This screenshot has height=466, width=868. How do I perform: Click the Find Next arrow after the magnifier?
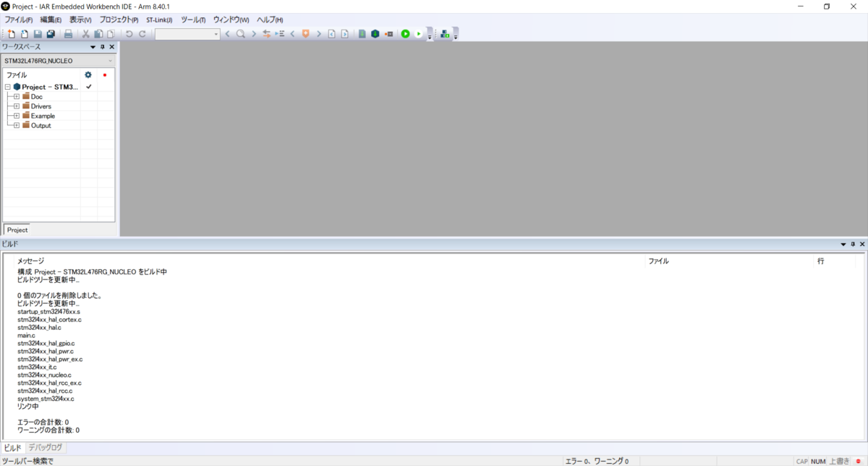(x=254, y=34)
